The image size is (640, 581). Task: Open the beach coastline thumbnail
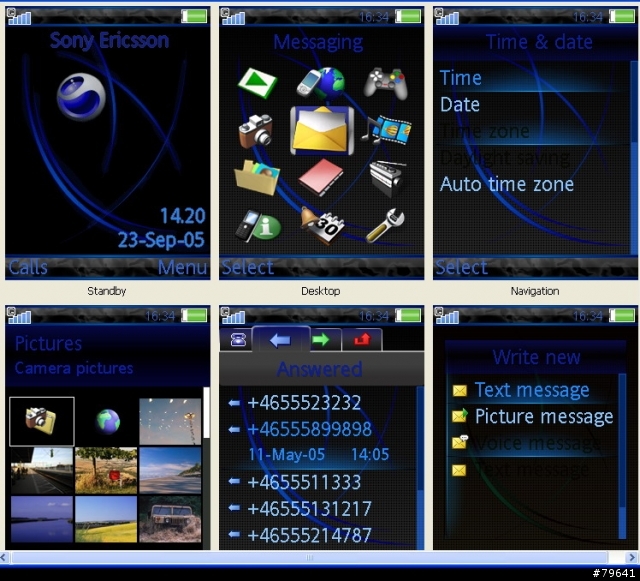[x=170, y=471]
